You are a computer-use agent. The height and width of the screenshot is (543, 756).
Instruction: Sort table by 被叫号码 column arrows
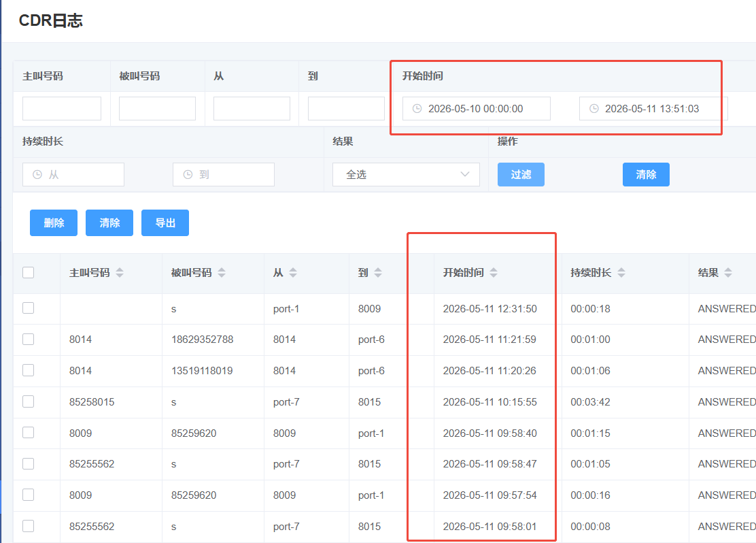pos(222,273)
